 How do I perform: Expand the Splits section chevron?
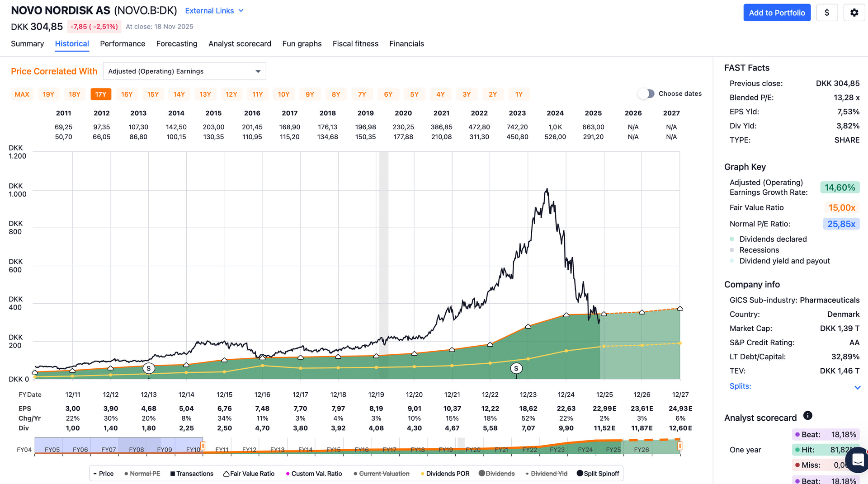click(x=857, y=387)
